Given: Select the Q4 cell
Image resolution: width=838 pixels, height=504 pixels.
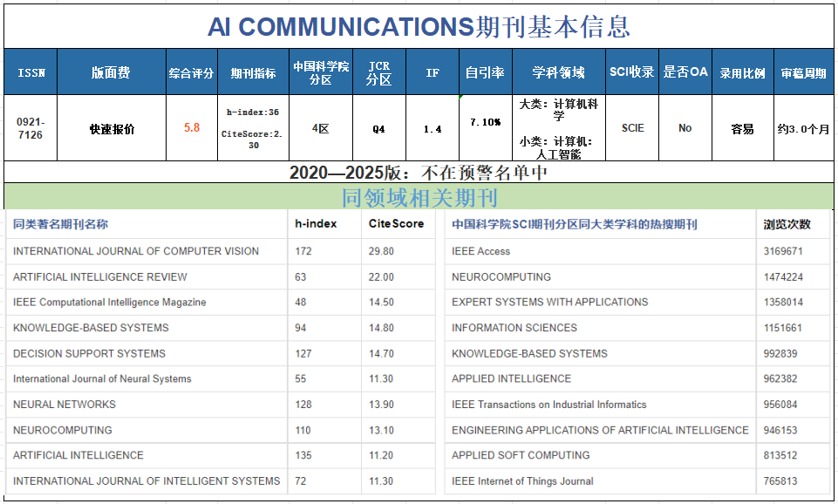Looking at the screenshot, I should (x=379, y=129).
